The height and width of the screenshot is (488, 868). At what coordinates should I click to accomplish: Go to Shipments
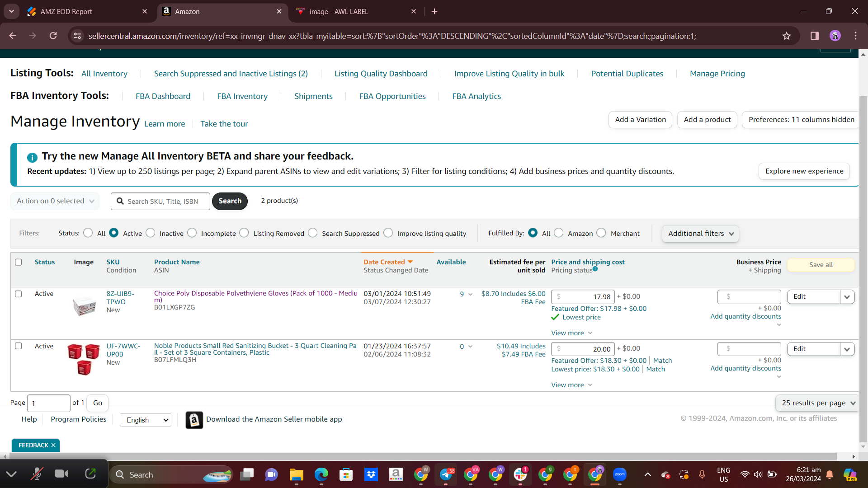[x=313, y=96]
